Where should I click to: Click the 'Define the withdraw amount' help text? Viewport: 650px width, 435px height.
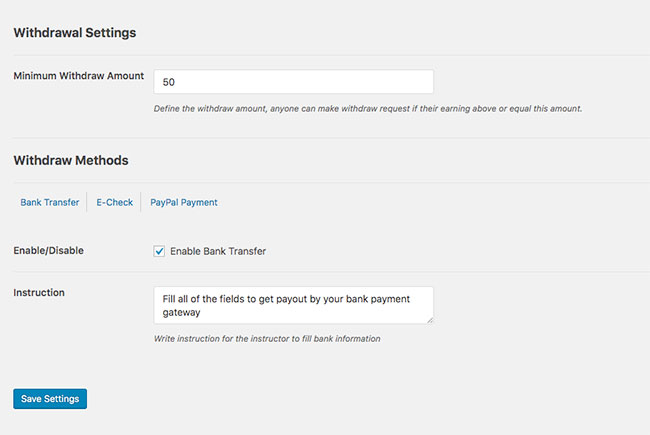[368, 108]
